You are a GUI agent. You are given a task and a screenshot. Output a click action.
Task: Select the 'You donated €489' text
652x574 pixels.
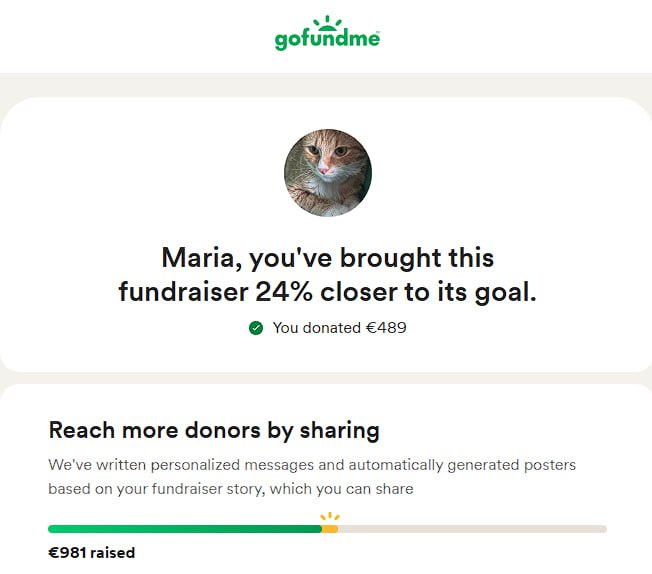[x=339, y=328]
